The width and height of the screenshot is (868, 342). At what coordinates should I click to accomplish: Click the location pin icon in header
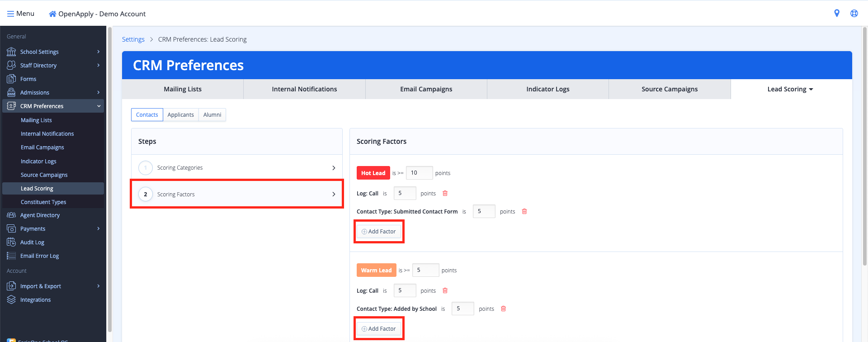[837, 14]
